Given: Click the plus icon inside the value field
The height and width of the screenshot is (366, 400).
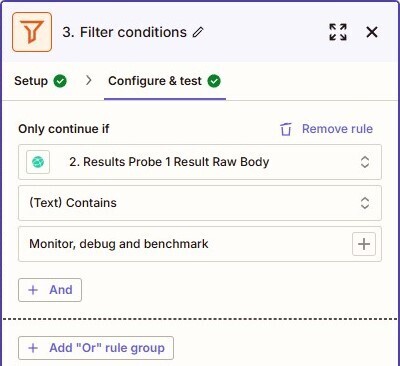Looking at the screenshot, I should (x=364, y=244).
